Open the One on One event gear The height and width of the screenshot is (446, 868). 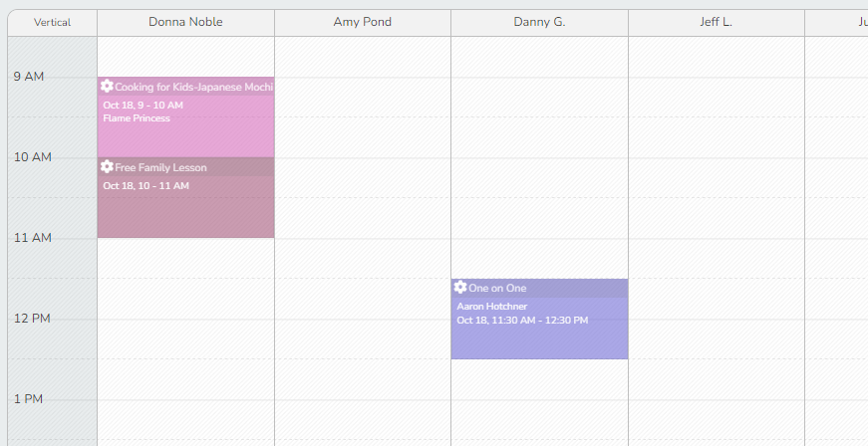[460, 288]
